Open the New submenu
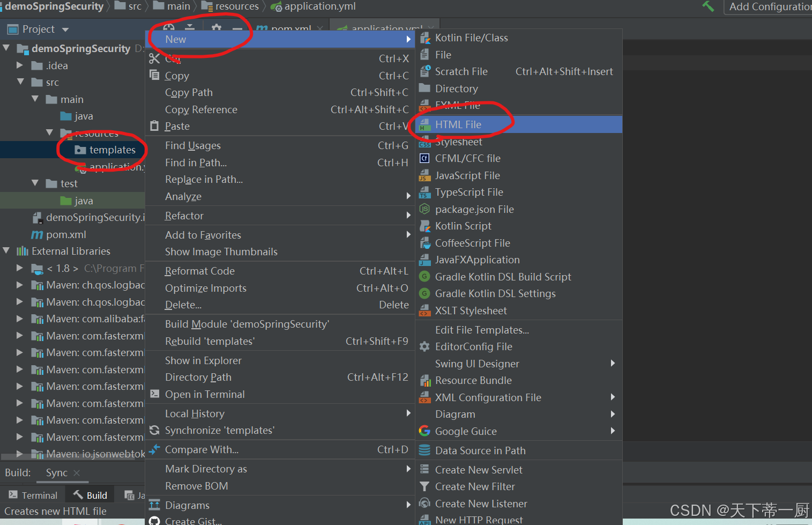Screen dimensions: 812x525 [280, 39]
